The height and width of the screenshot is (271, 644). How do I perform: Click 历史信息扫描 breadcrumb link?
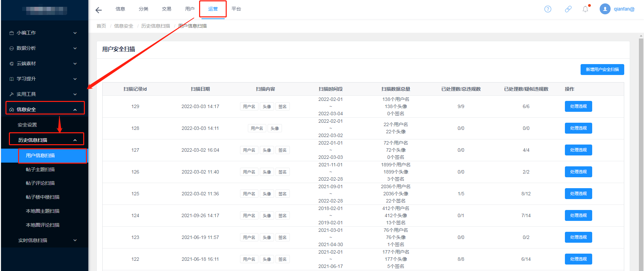click(156, 26)
